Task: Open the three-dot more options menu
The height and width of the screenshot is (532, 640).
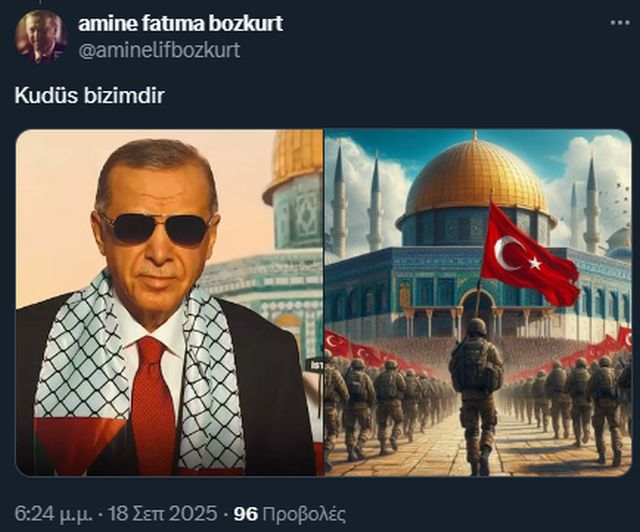Action: 620,23
